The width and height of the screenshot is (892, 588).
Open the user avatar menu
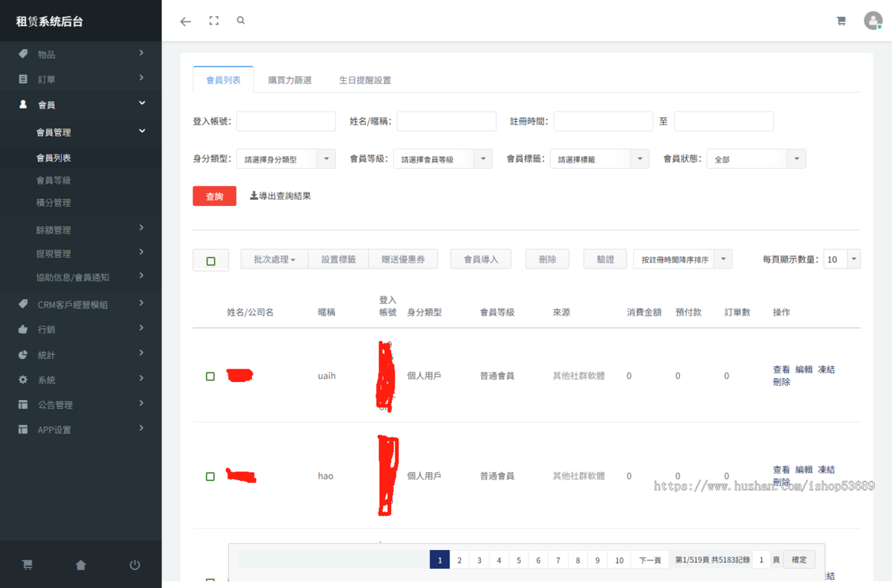[873, 21]
